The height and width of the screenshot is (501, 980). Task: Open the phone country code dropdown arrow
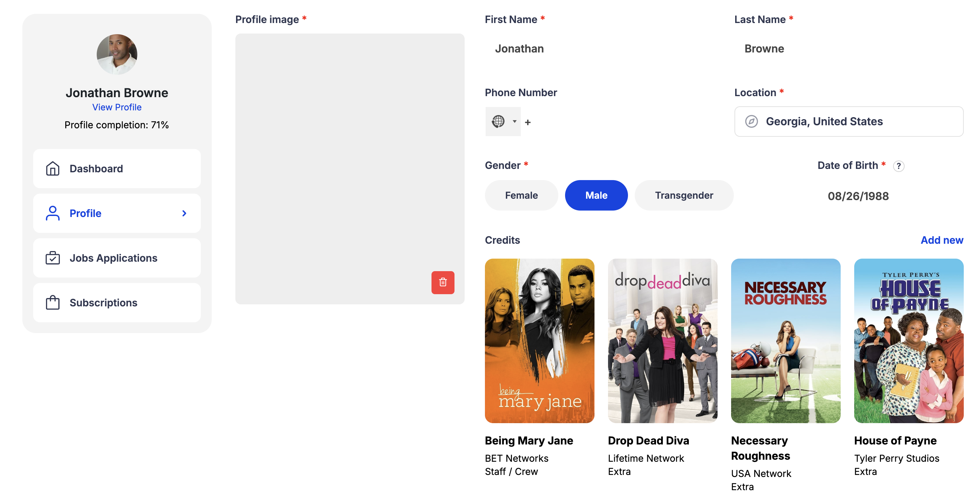coord(514,122)
